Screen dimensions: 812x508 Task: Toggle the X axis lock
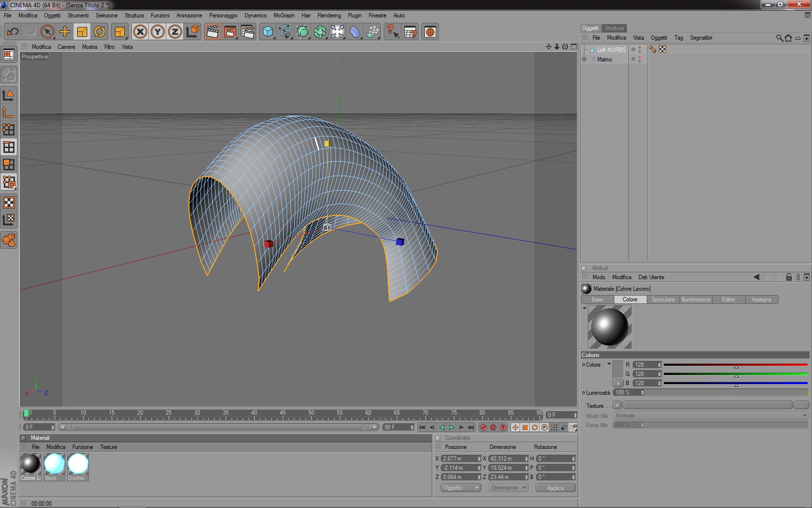[x=140, y=32]
